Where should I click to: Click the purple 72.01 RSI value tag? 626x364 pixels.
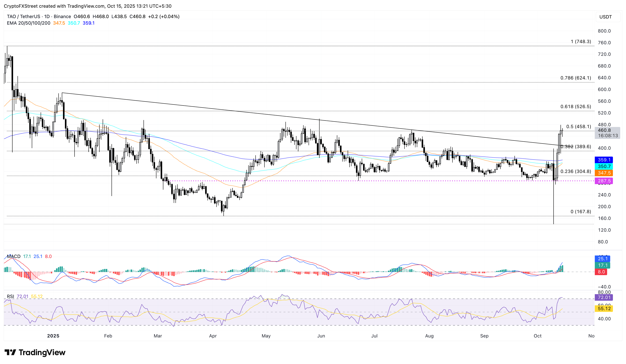coord(604,297)
